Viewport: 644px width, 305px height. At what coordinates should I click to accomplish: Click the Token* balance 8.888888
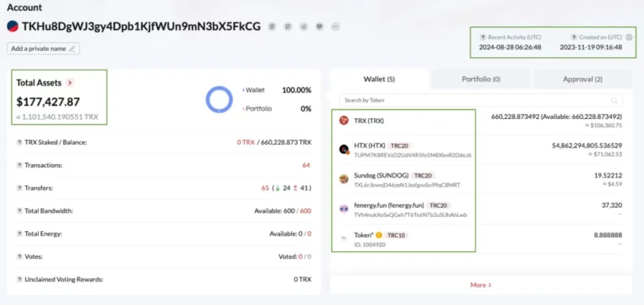tap(608, 235)
